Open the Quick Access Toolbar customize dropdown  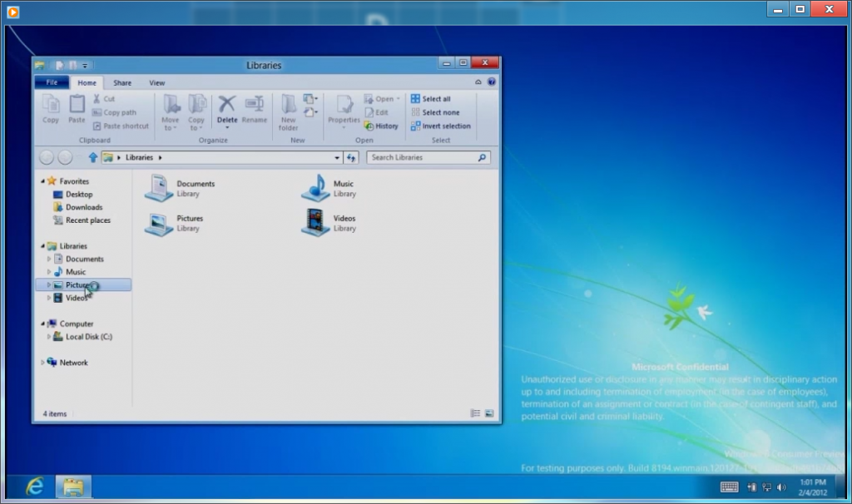(85, 66)
